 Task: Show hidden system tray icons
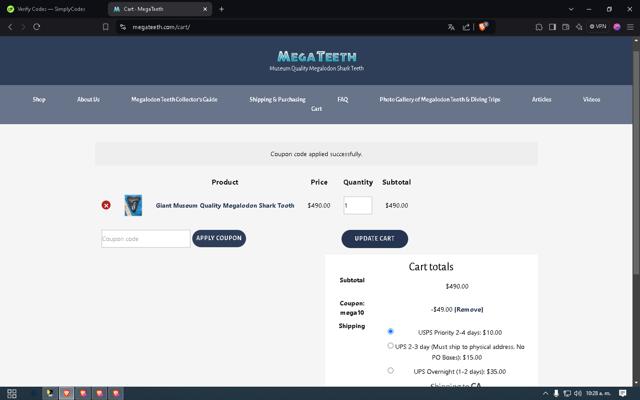tap(545, 393)
